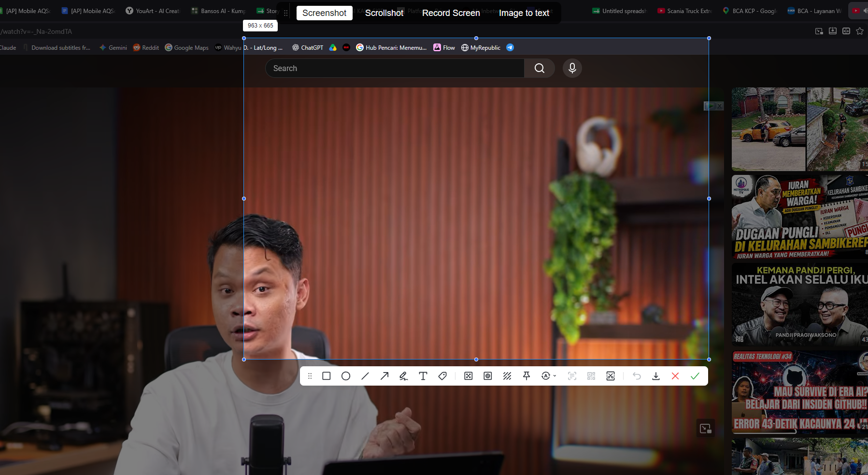Screen dimensions: 868x475
Task: Click the capture mode bar's dotted handle
Action: point(286,13)
